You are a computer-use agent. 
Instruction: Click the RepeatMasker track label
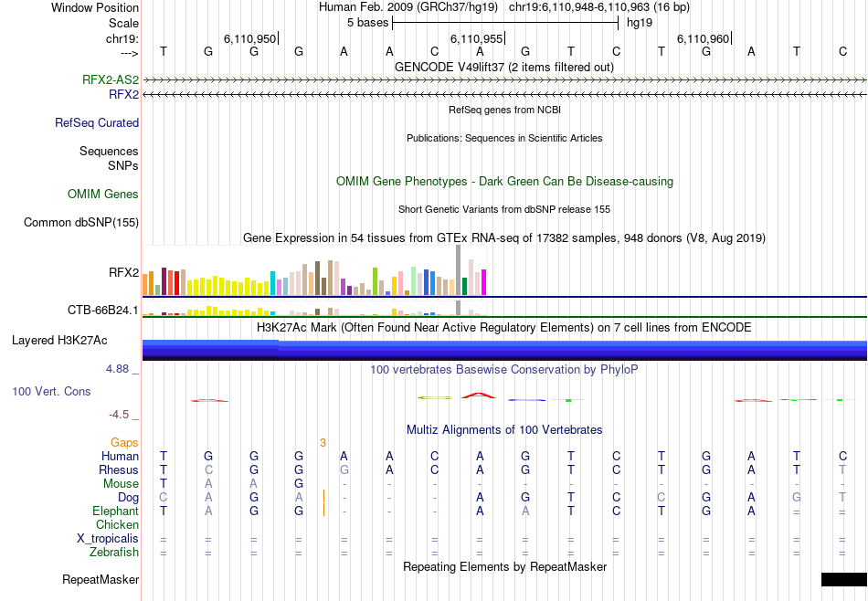(101, 579)
